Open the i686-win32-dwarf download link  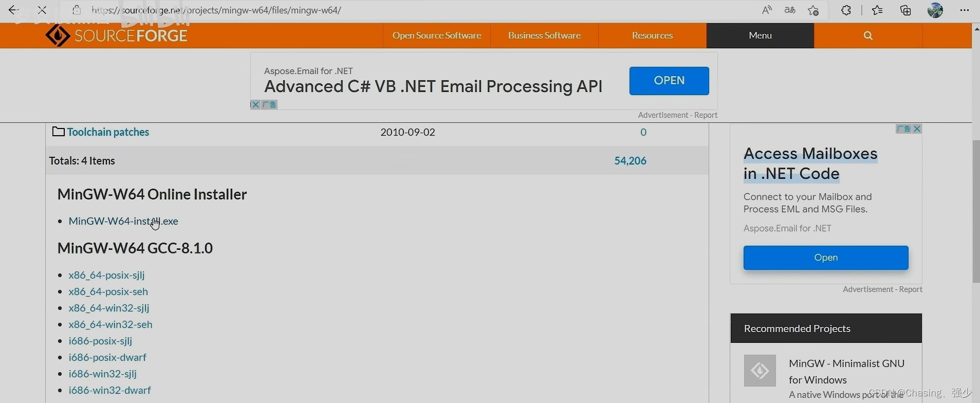110,390
